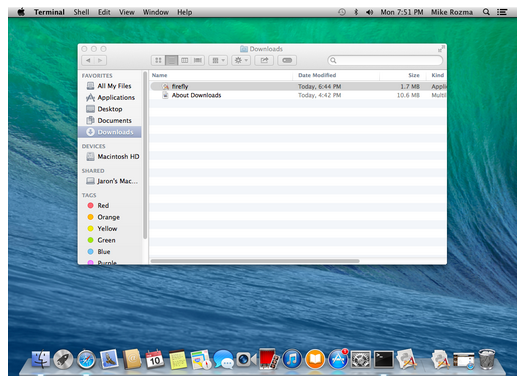Open Terminal icon in the Dock
Viewport: 526px width, 380px height.
coord(384,360)
